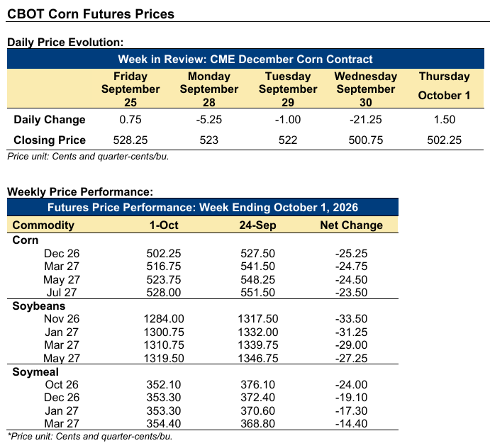Image resolution: width=490 pixels, height=448 pixels.
Task: Select the Soybeans Nov 26 price 1284.00
Action: click(164, 319)
